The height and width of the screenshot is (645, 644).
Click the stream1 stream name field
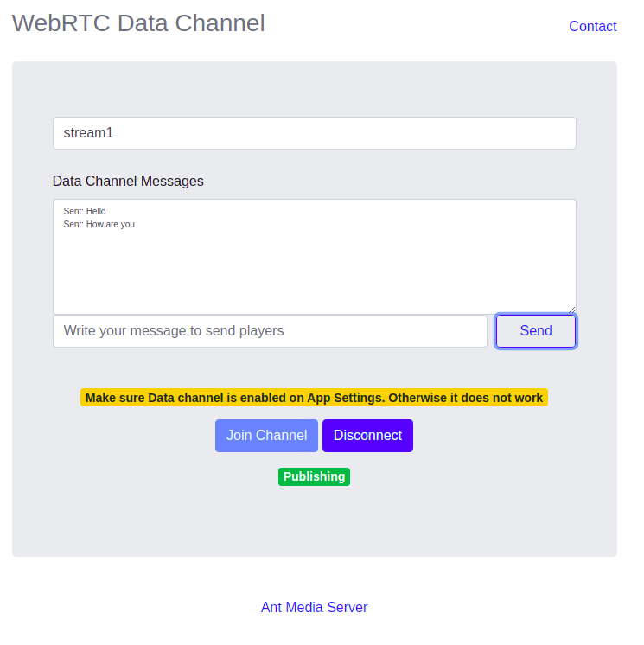pos(314,133)
